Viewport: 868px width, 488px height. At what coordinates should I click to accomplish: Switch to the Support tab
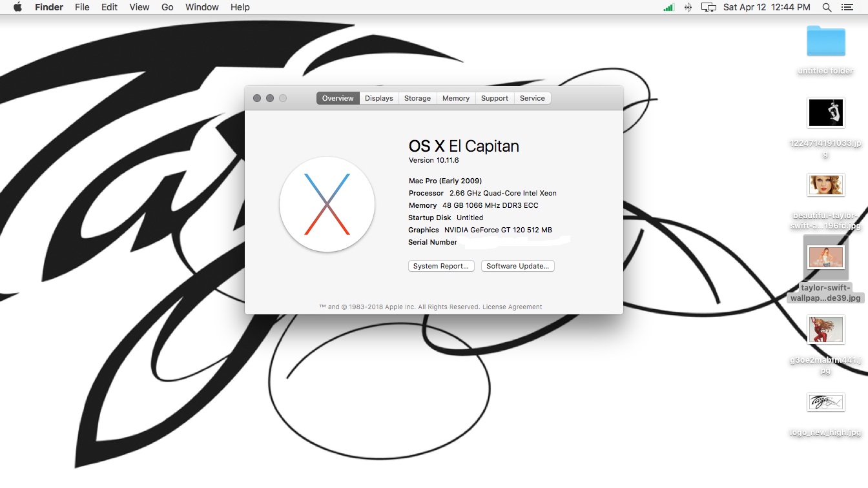(x=495, y=98)
